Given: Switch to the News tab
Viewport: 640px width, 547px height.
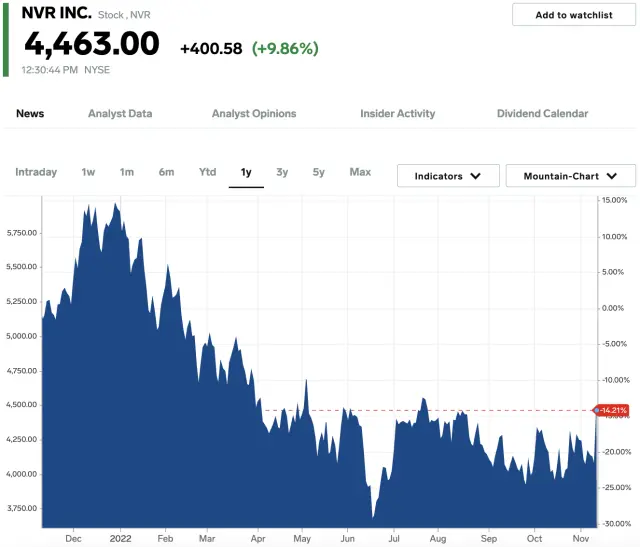Looking at the screenshot, I should pos(30,114).
